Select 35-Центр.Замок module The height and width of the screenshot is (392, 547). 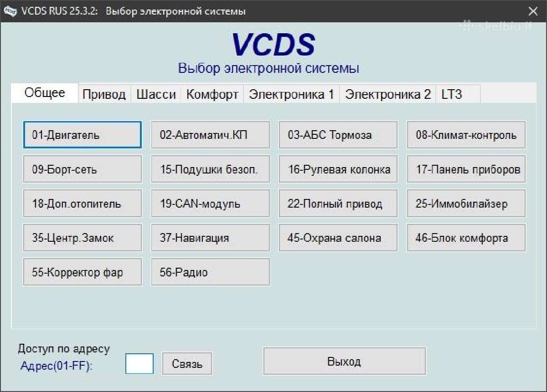click(82, 238)
